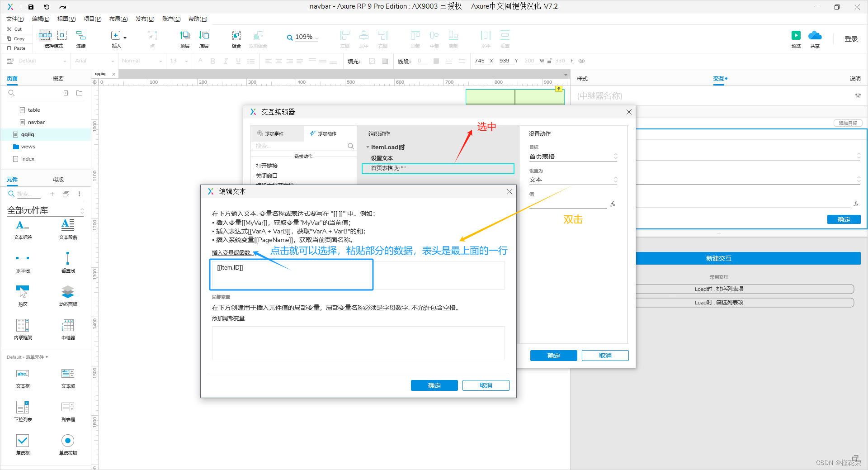868x470 pixels.
Task: Click the Paste command
Action: pyautogui.click(x=16, y=48)
